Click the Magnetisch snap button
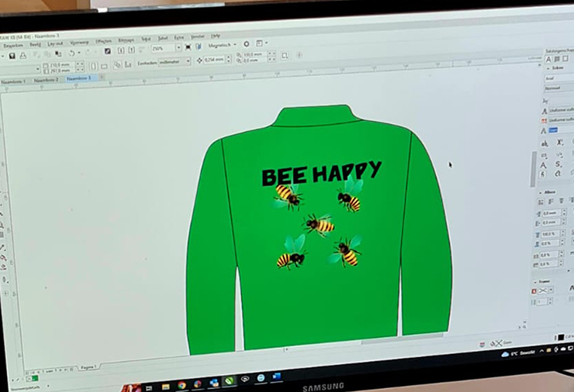The width and height of the screenshot is (574, 392). 222,45
